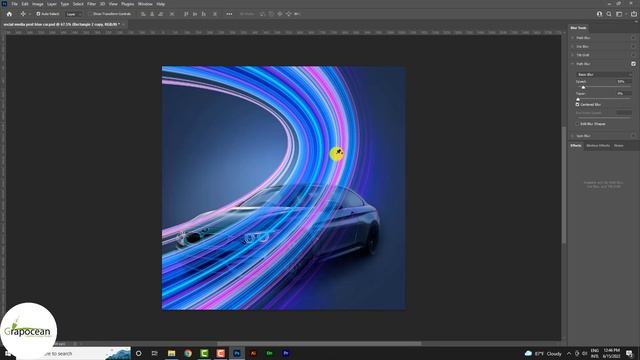Open the Move tool preset picker arrow
The image size is (640, 360).
pos(29,14)
